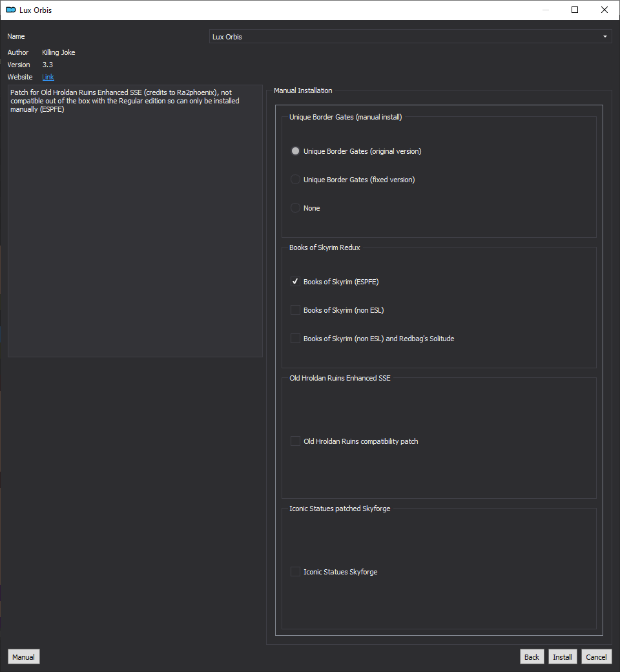Click the 'Books of Skyrim Redux' heading
Viewport: 620px width, 672px height.
(324, 247)
